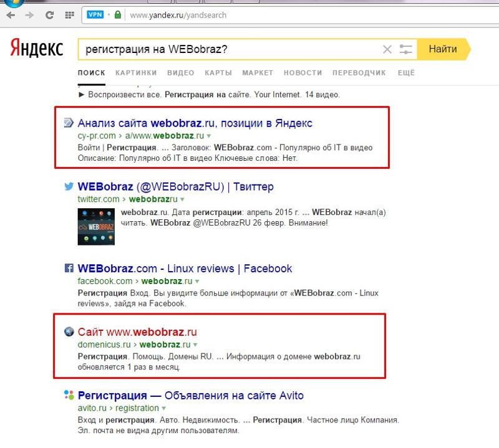Click snippet 'Описание: Популярно об IT в видео'
Viewport: 499px width, 448px height.
click(145, 158)
